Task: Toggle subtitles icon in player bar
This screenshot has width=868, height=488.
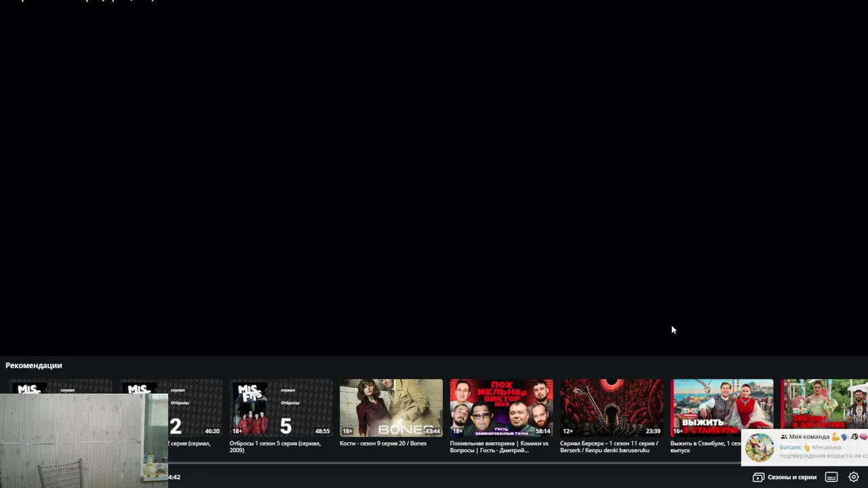Action: click(x=831, y=477)
